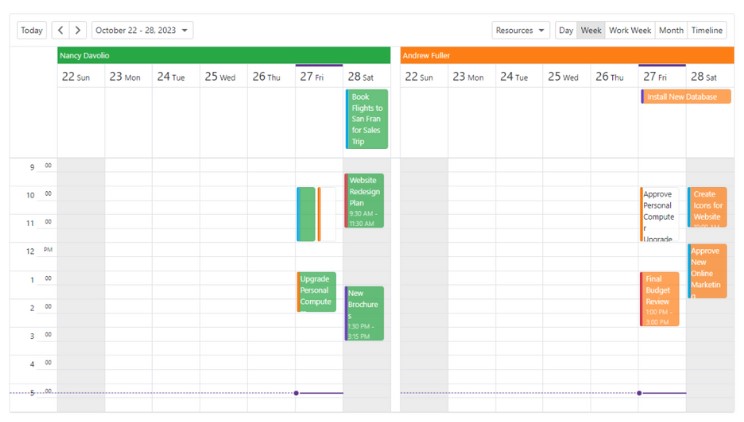This screenshot has height=422, width=744.
Task: Expand the Resources dropdown
Action: (520, 30)
